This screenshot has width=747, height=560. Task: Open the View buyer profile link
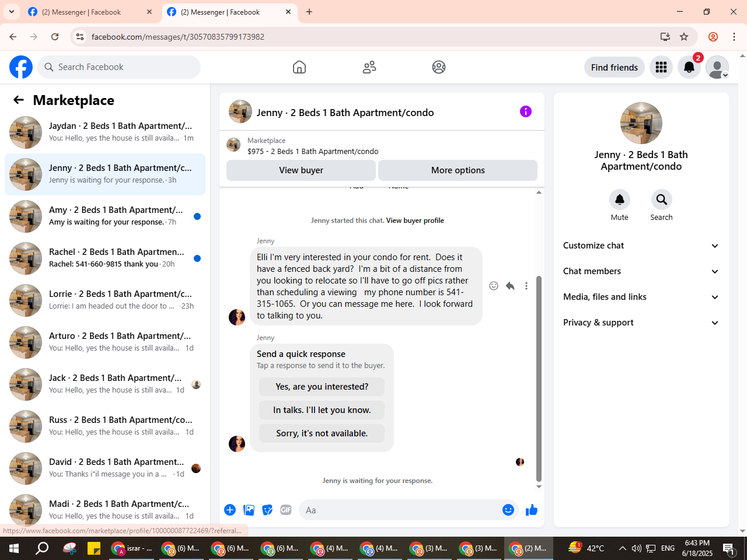415,220
